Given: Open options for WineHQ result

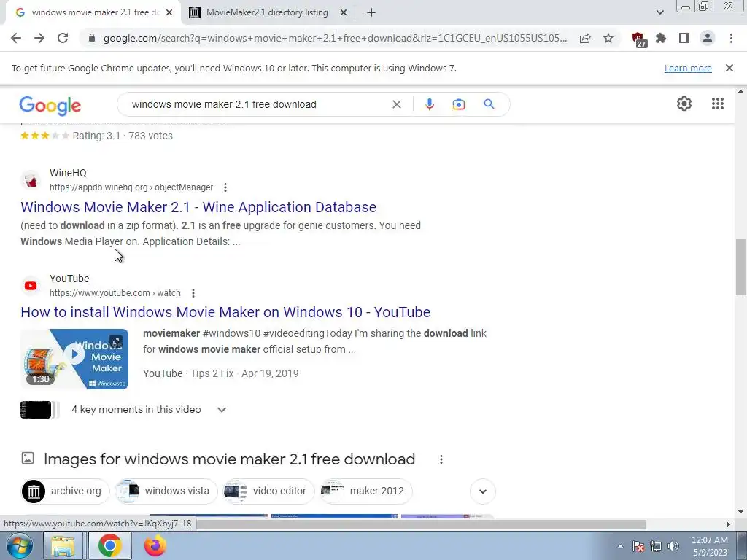Looking at the screenshot, I should [225, 187].
